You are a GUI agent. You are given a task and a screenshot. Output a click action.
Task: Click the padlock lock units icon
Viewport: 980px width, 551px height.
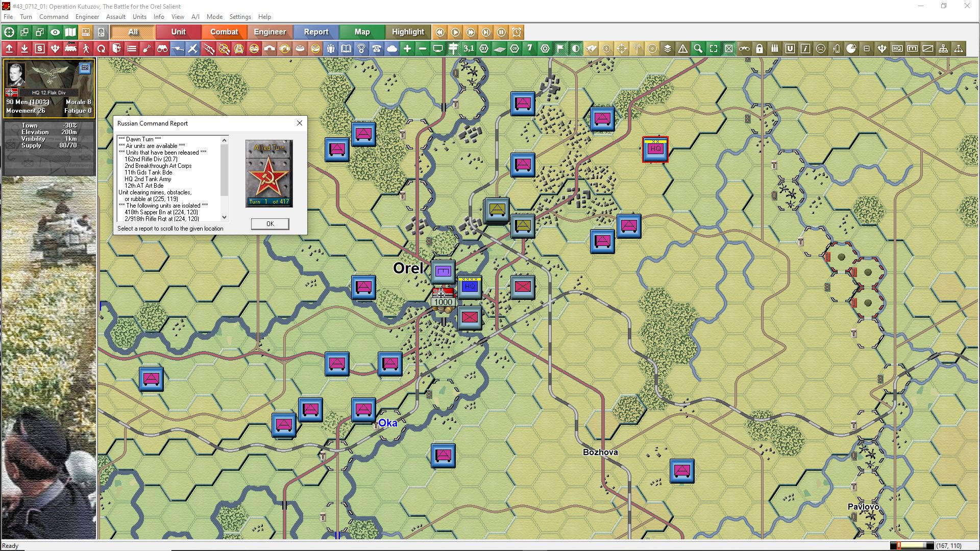(x=759, y=48)
